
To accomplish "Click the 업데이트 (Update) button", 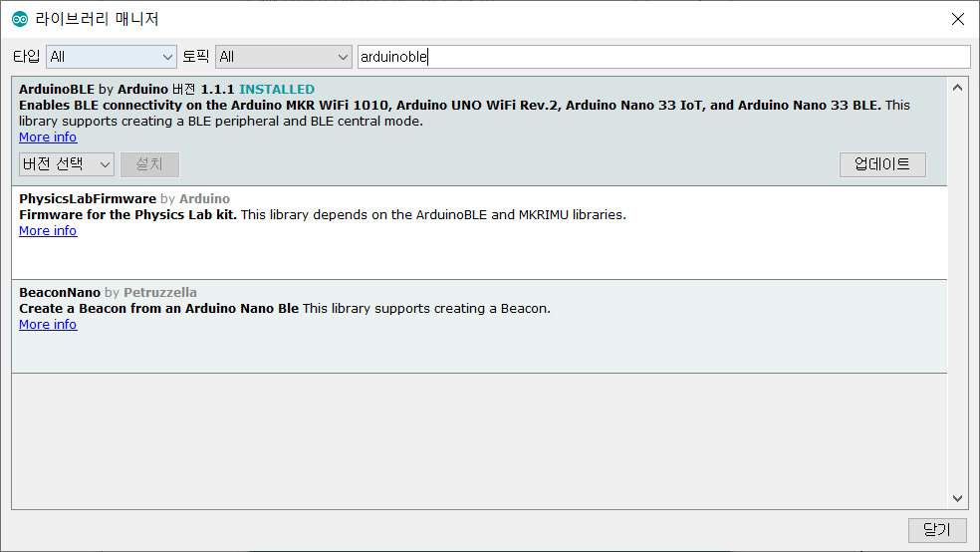I will [x=882, y=164].
